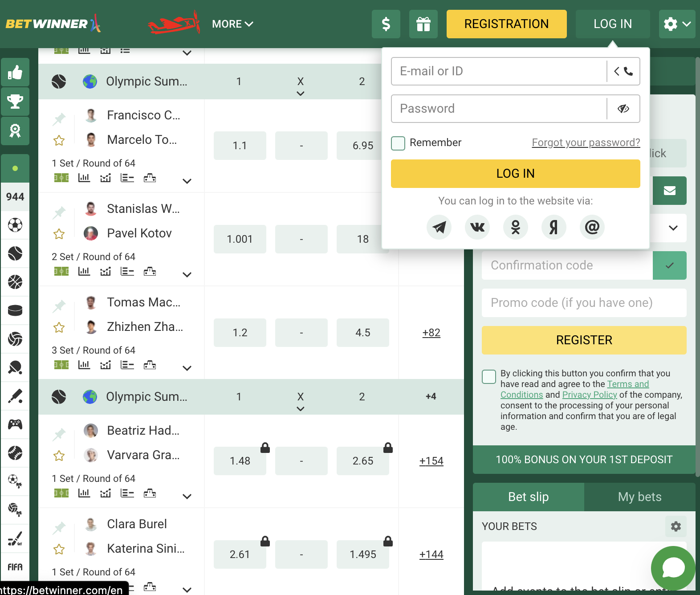Open bet slip settings gear
The image size is (700, 595).
tap(676, 526)
